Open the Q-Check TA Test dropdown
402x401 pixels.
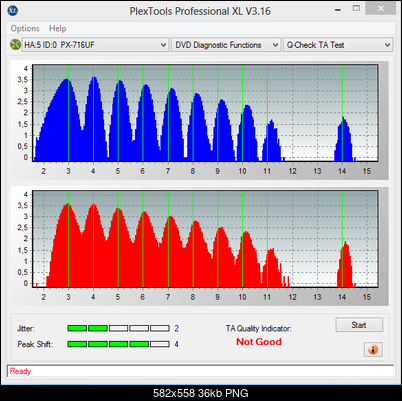click(x=338, y=45)
